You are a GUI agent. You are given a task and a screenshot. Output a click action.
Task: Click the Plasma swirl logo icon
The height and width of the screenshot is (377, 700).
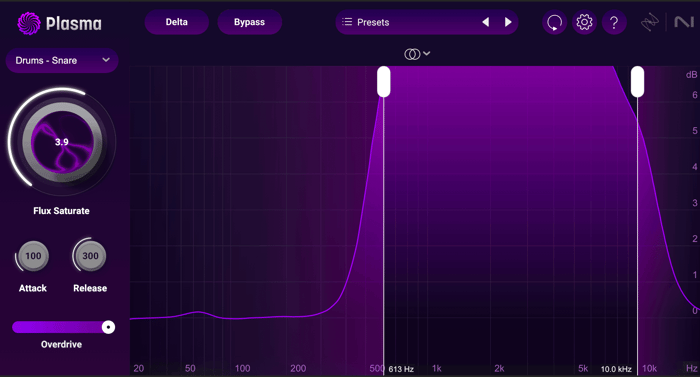29,23
